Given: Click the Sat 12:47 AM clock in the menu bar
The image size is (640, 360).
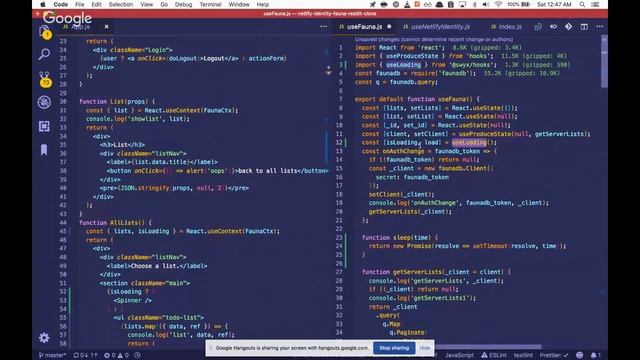Looking at the screenshot, I should [554, 4].
